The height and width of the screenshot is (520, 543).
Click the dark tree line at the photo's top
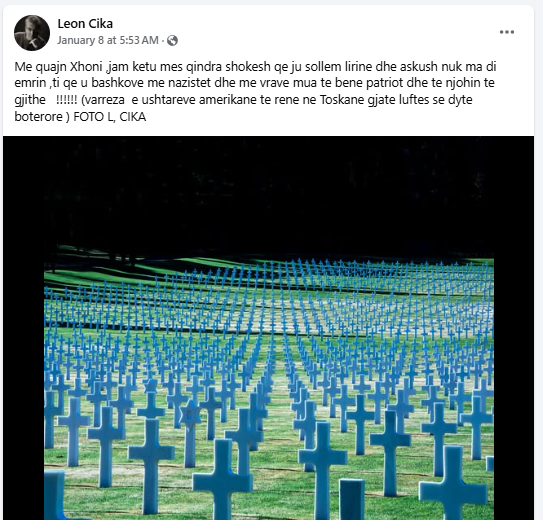pyautogui.click(x=268, y=194)
